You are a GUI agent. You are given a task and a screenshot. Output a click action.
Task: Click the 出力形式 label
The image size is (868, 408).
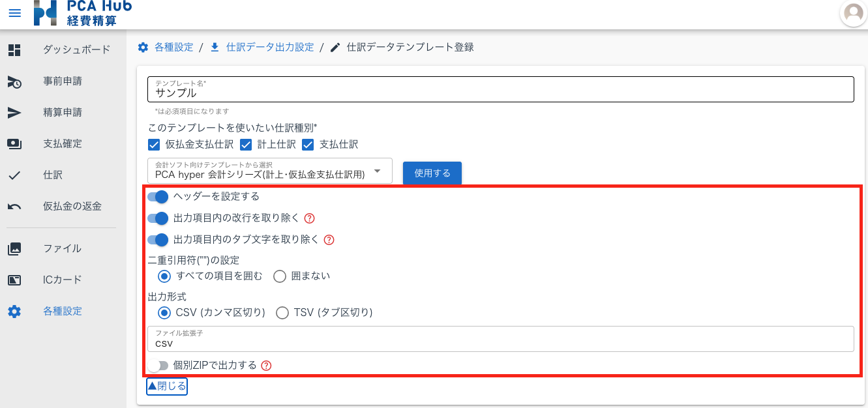click(167, 297)
